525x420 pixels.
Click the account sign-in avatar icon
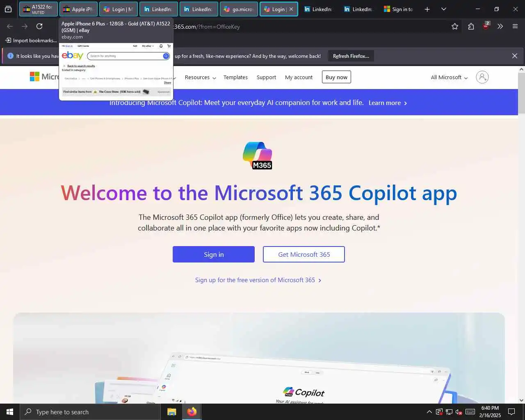coord(482,77)
